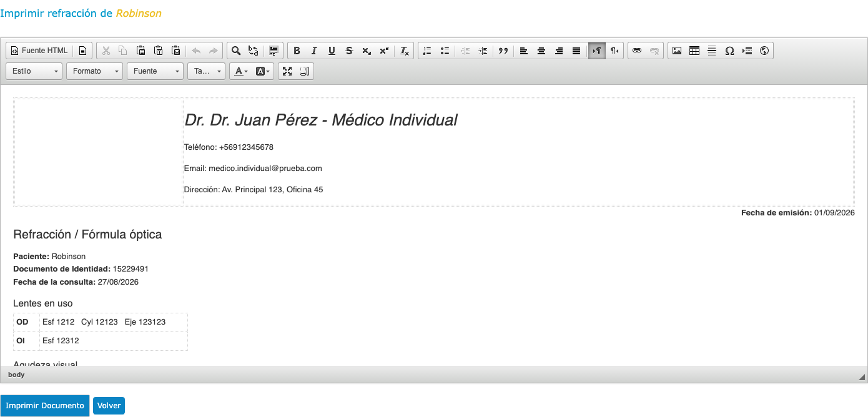Switch to Fuente HTML source view

tap(39, 51)
